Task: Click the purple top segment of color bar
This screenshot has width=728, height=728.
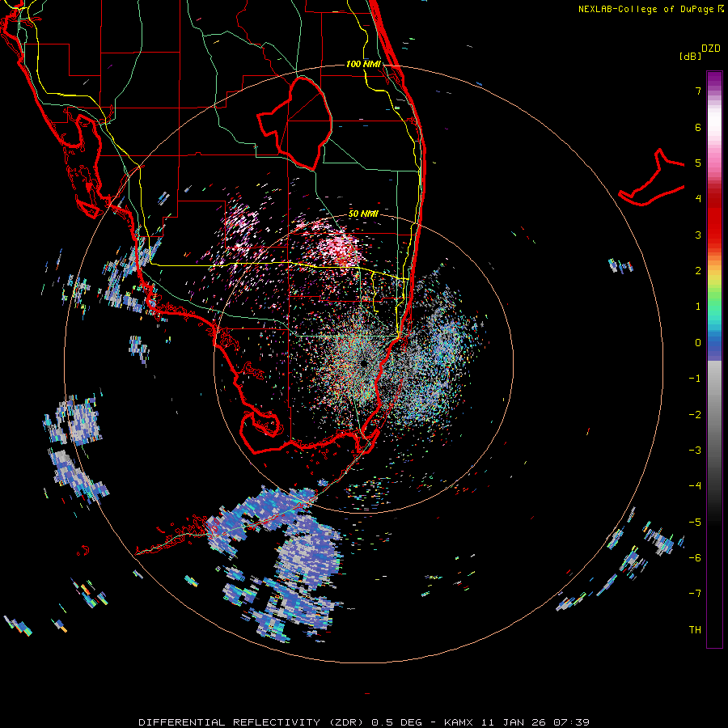Action: [x=714, y=80]
